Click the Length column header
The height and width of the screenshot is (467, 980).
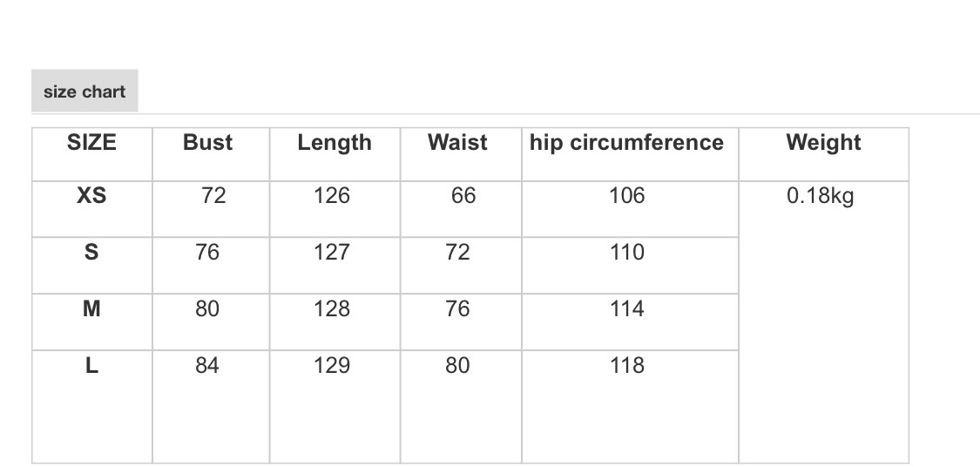pyautogui.click(x=335, y=143)
